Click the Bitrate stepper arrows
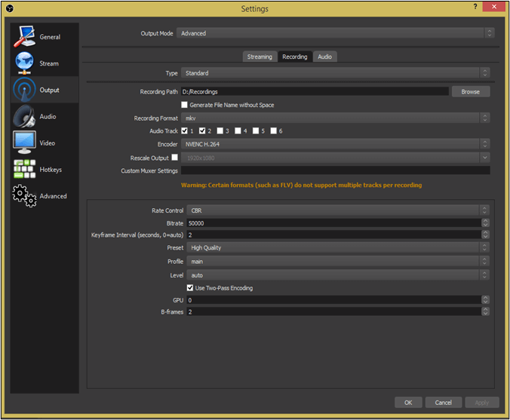 point(485,223)
